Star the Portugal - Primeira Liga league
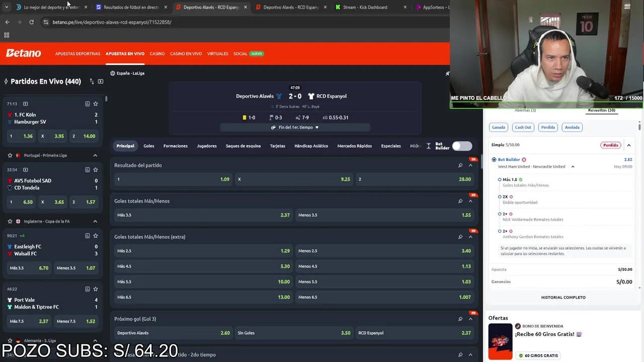This screenshot has width=644, height=362. click(x=10, y=155)
